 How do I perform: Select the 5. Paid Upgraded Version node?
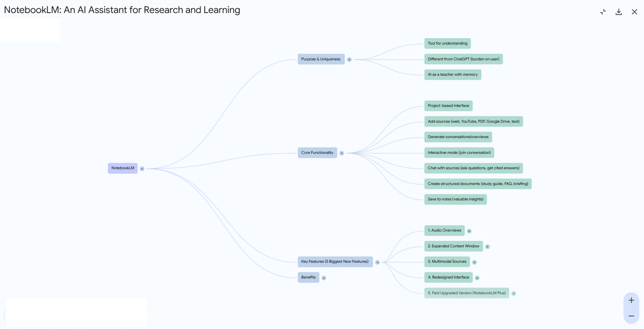[x=467, y=293]
